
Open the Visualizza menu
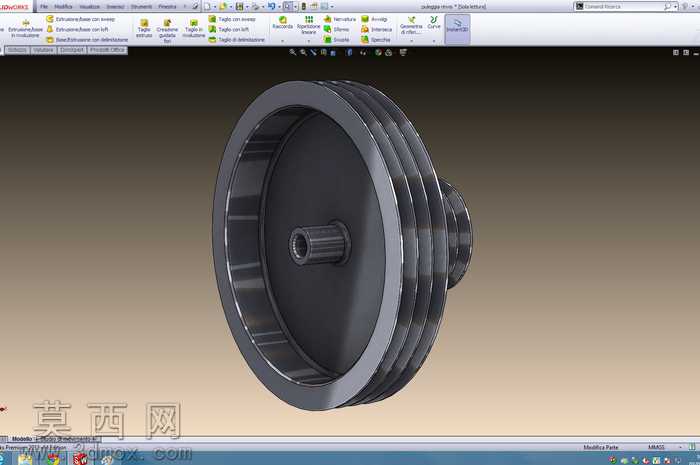pos(90,7)
